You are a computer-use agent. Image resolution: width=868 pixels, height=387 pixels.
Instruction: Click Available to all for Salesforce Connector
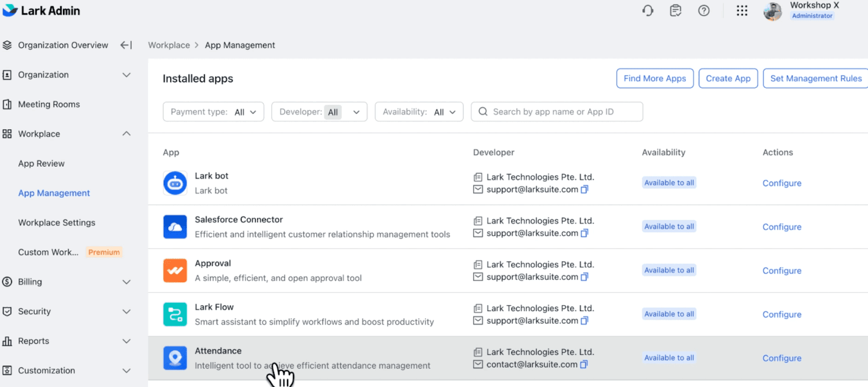[x=669, y=226]
